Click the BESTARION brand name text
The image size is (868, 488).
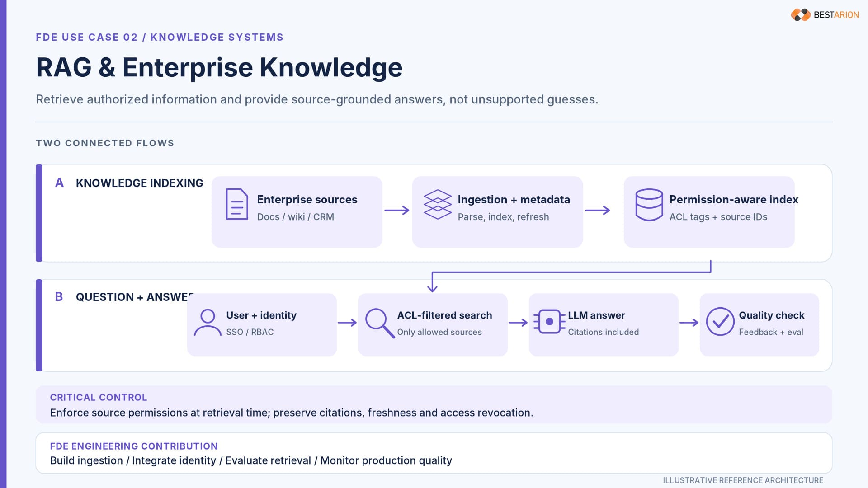[x=836, y=15]
